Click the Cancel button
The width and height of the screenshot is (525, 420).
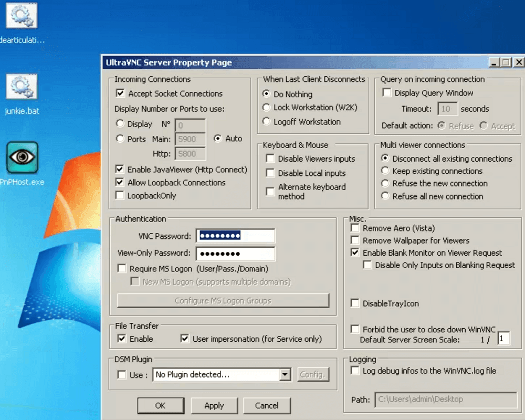click(267, 405)
